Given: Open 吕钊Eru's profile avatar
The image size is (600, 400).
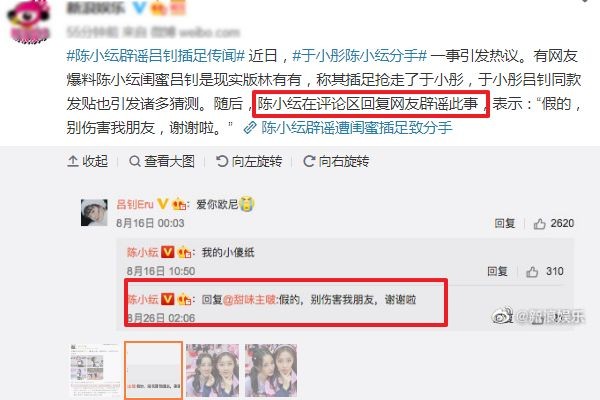Looking at the screenshot, I should tap(94, 212).
